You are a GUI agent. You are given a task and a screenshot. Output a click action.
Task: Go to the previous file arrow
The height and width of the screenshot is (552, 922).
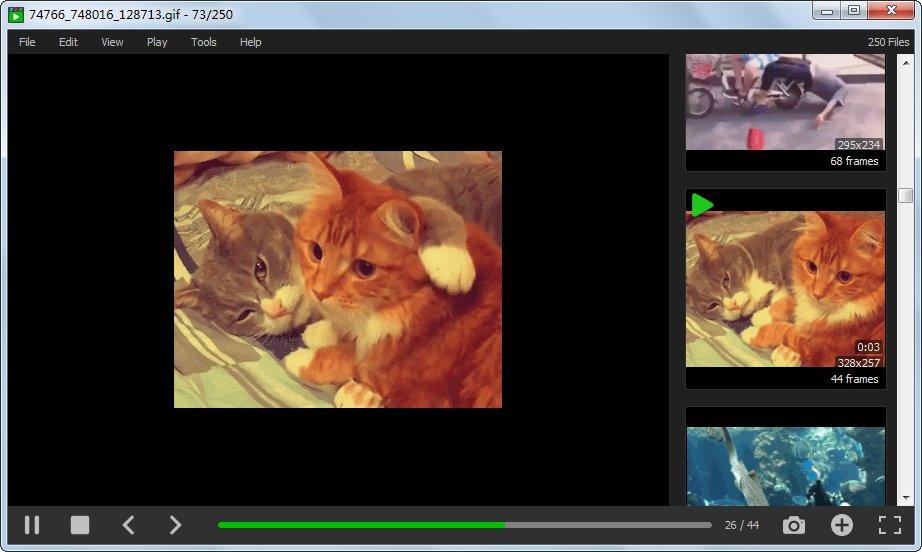click(x=129, y=525)
